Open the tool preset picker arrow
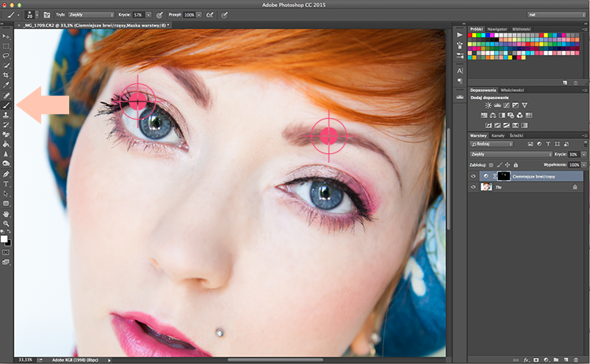The image size is (590, 364). pyautogui.click(x=18, y=15)
